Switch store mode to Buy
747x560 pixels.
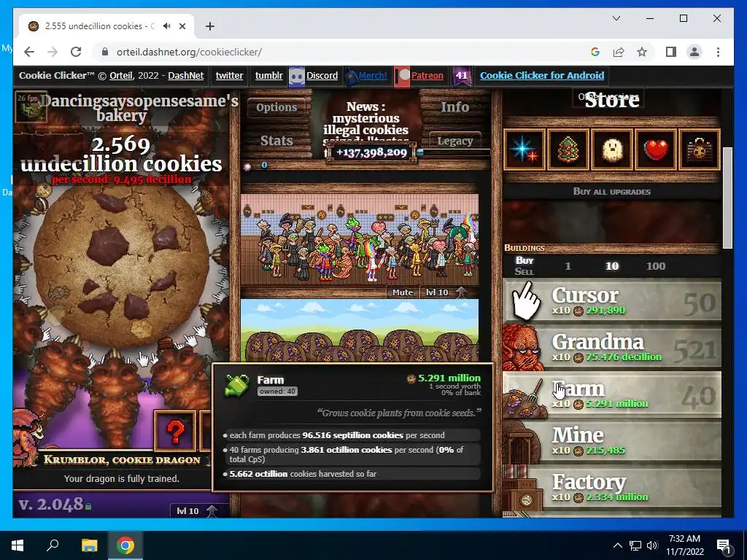524,260
